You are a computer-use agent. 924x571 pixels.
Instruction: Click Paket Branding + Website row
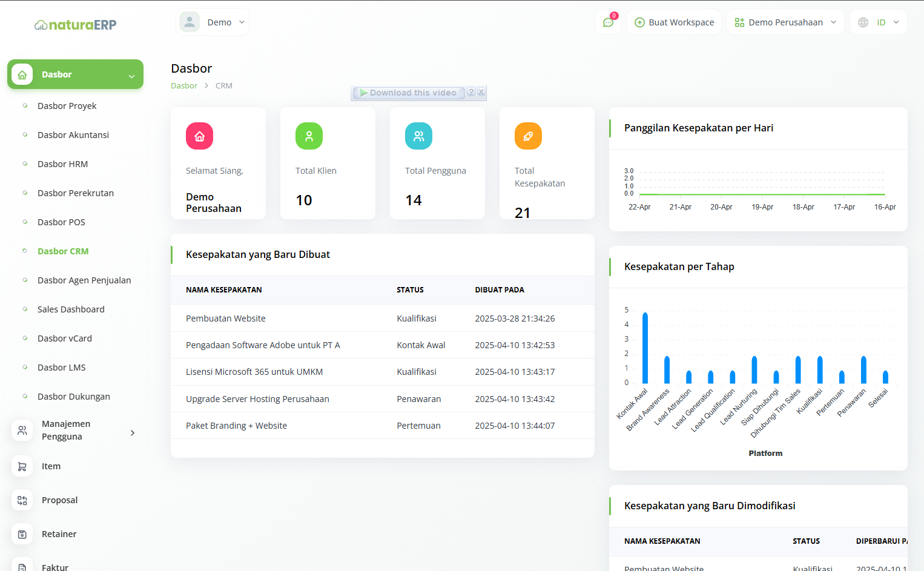coord(383,426)
